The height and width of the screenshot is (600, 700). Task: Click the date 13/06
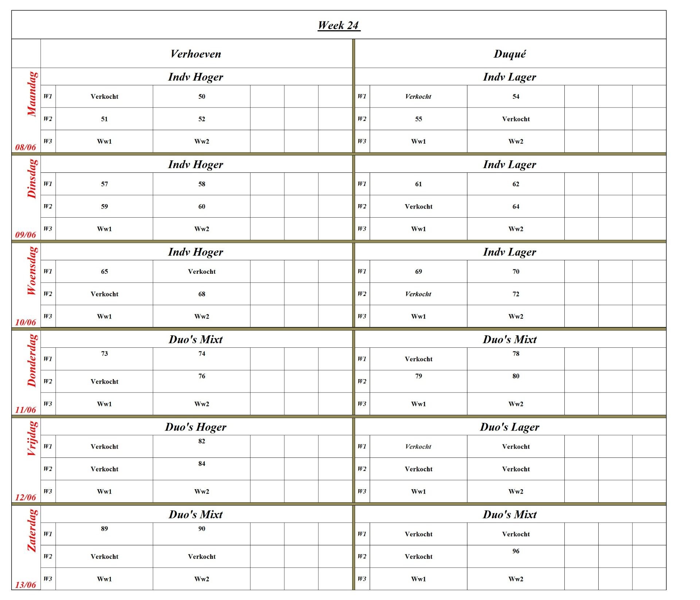point(26,585)
